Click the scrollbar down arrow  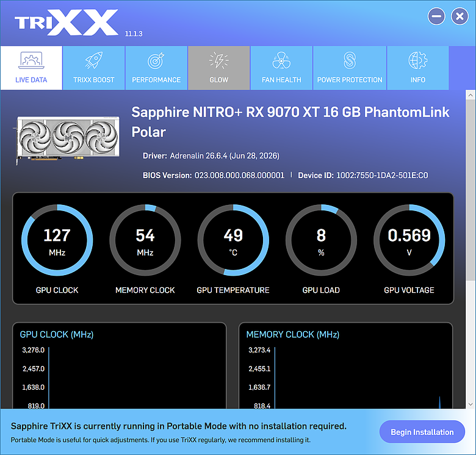pos(471,404)
